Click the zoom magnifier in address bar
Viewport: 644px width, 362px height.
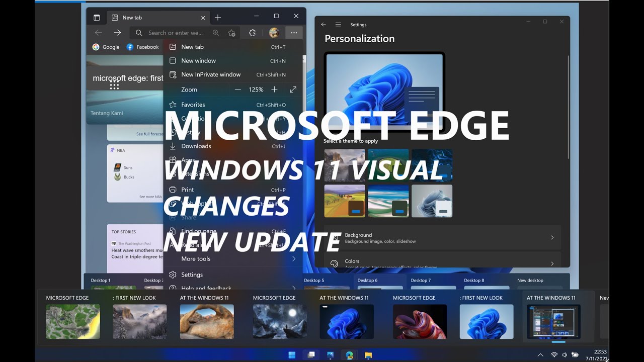click(x=216, y=33)
